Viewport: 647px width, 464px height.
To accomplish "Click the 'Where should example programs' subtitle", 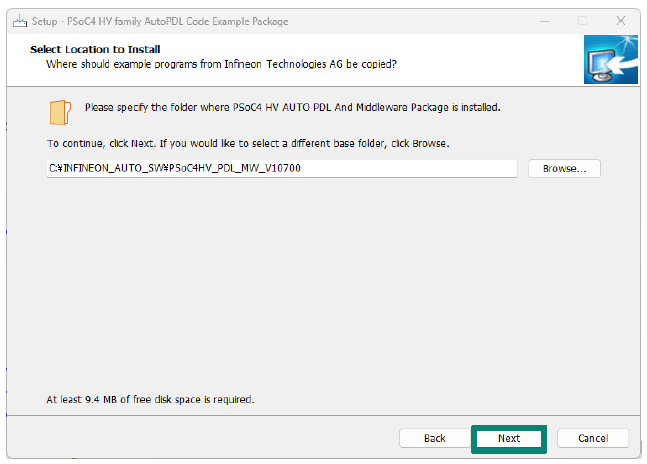I will coord(221,64).
